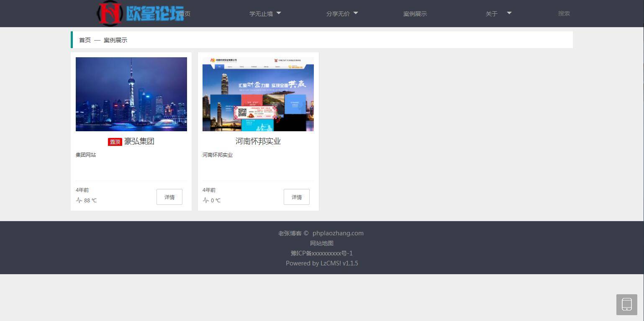Open the 河南怀邦实业 website thumbnail
The height and width of the screenshot is (321, 644).
pyautogui.click(x=258, y=94)
